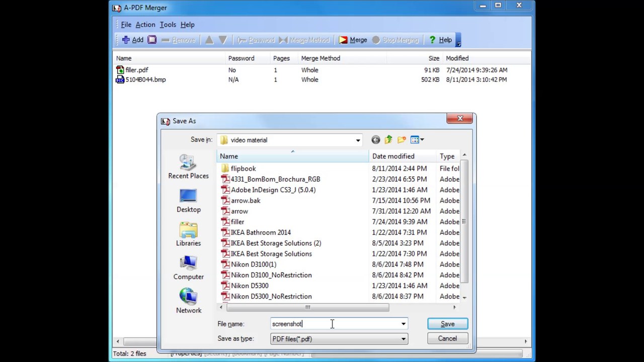Screen dimensions: 644x362
Task: Sort merge list by Modified column
Action: pyautogui.click(x=457, y=58)
